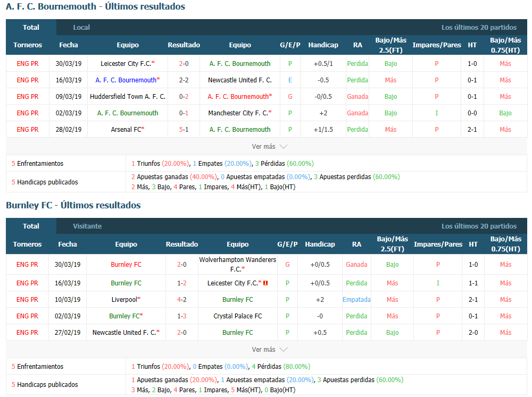Open Burnley FC in the 10/03/19 row
The height and width of the screenshot is (397, 532).
(x=237, y=300)
